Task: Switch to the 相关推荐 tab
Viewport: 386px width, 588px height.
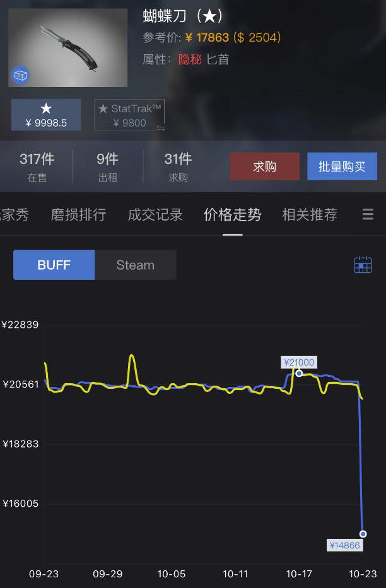Action: pyautogui.click(x=310, y=214)
